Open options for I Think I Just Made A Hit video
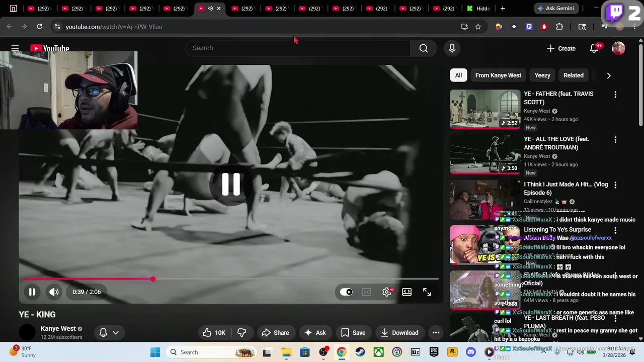Viewport: 644px width, 362px height. [x=615, y=185]
